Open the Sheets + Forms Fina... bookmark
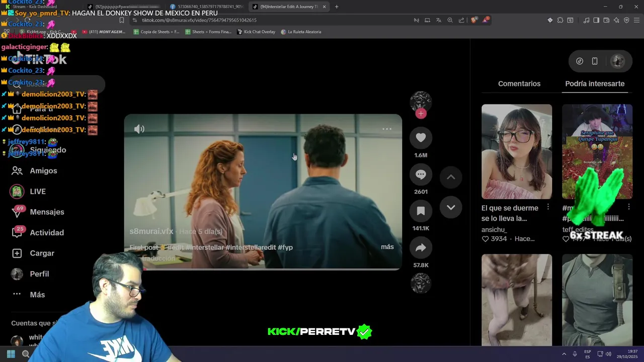 208,32
